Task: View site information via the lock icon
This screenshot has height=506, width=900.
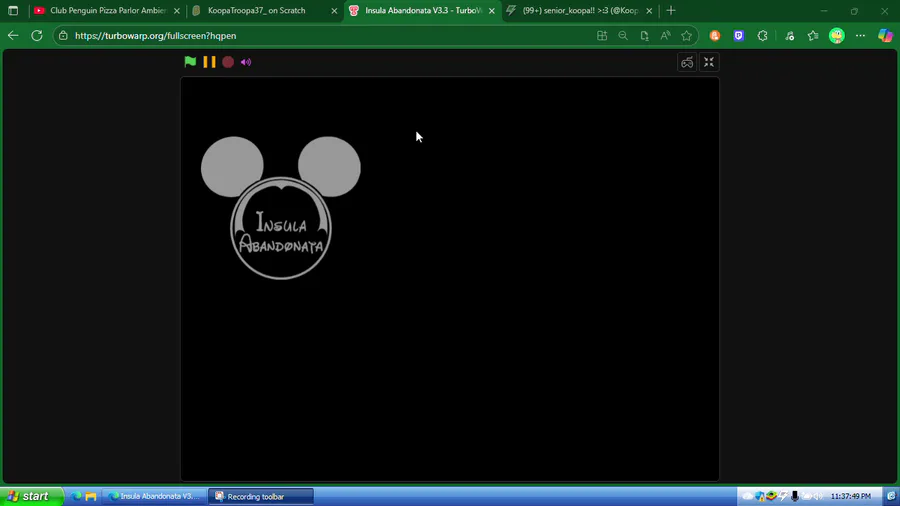Action: click(x=63, y=36)
